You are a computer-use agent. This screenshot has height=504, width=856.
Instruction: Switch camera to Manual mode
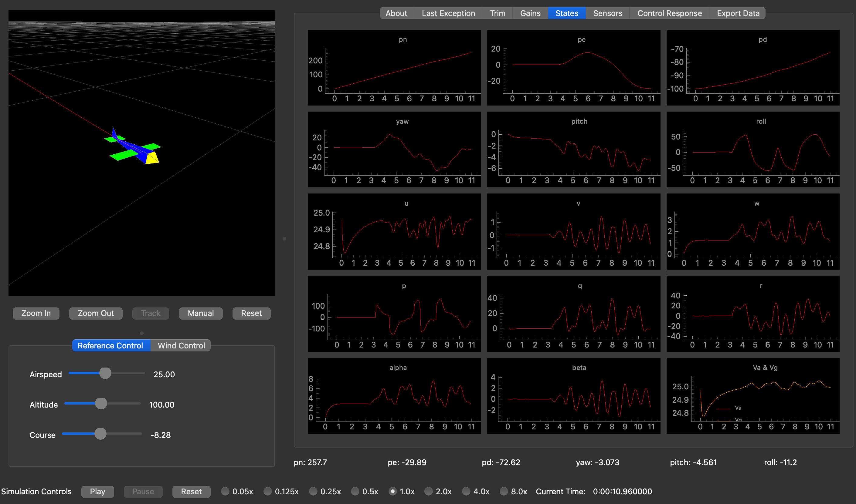201,313
